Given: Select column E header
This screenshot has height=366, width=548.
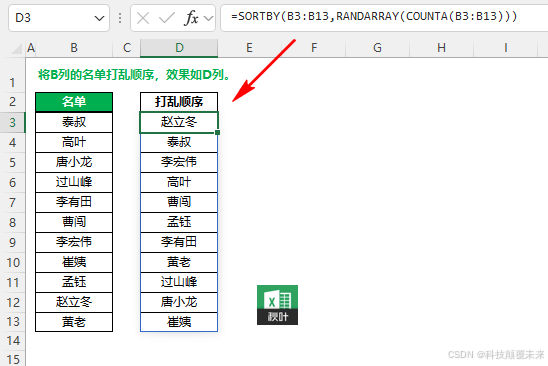Looking at the screenshot, I should pos(249,48).
